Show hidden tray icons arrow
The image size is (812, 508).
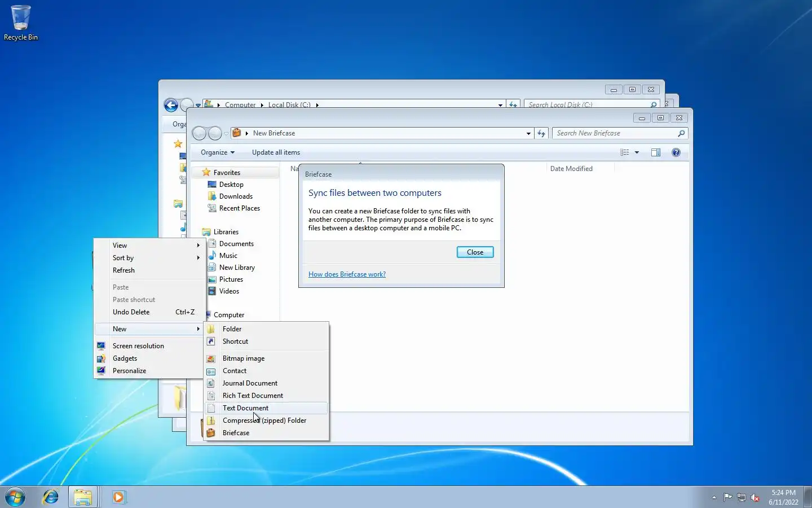[x=714, y=497]
